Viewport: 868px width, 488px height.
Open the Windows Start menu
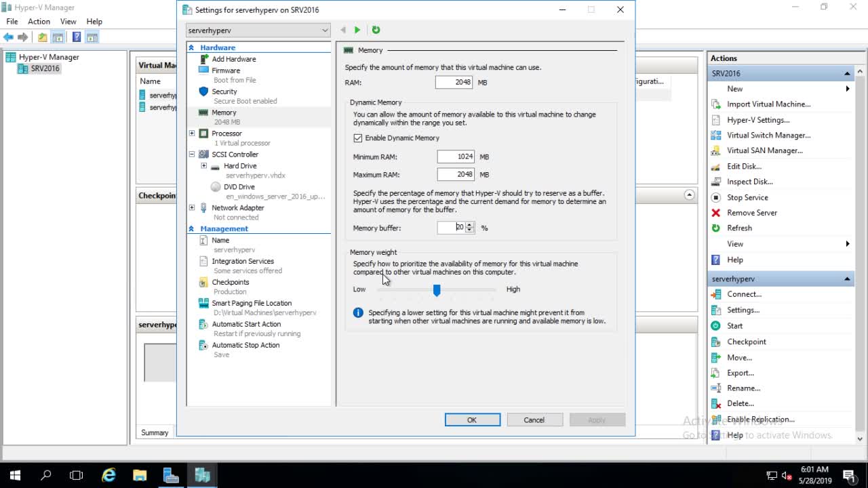click(15, 475)
